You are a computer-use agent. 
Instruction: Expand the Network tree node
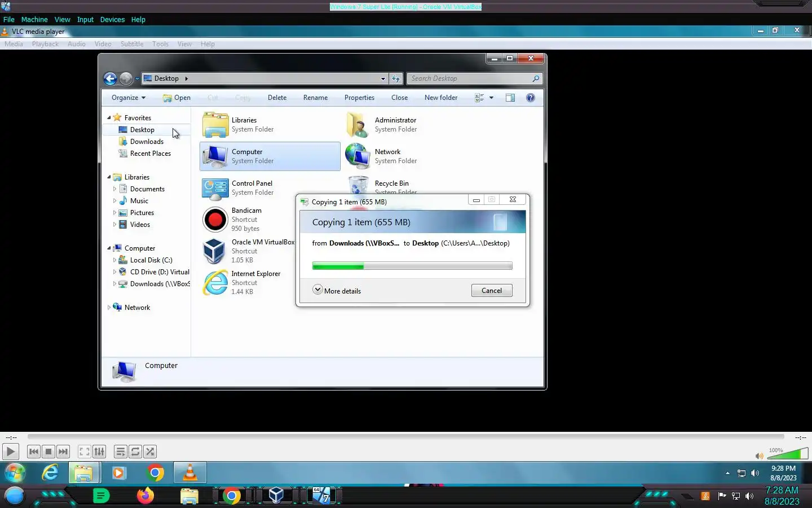click(x=109, y=307)
